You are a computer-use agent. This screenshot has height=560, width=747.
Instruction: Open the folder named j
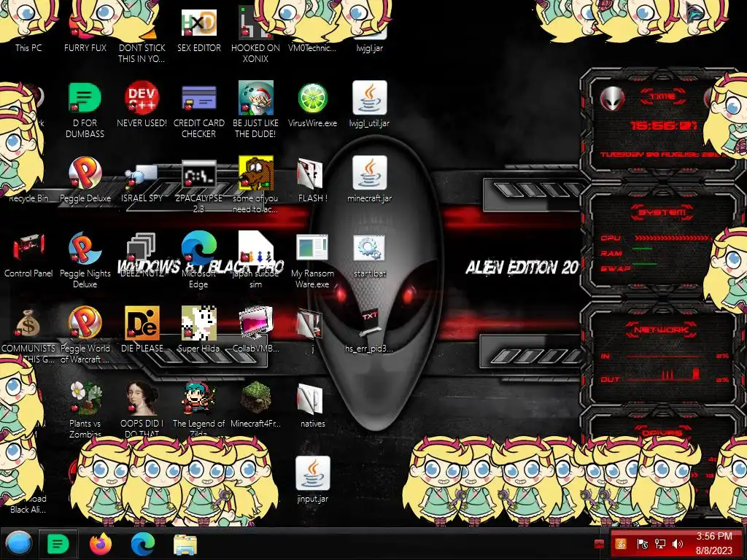310,324
